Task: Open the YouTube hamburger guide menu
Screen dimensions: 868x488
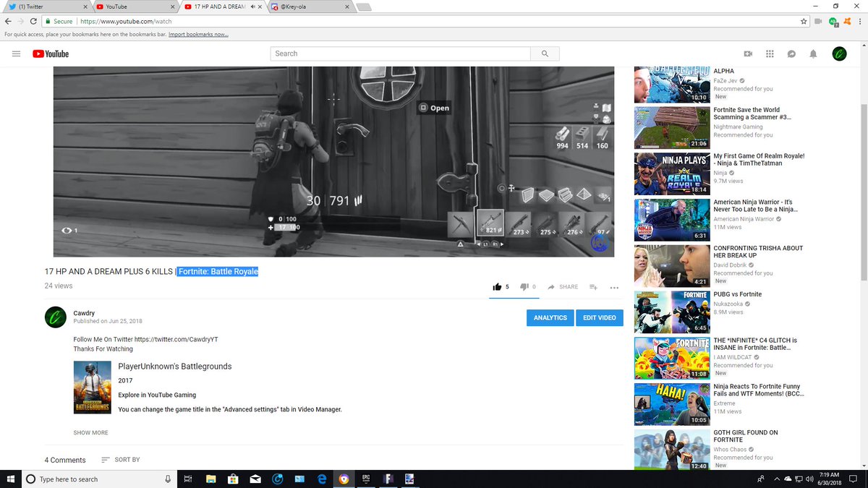Action: click(x=16, y=53)
